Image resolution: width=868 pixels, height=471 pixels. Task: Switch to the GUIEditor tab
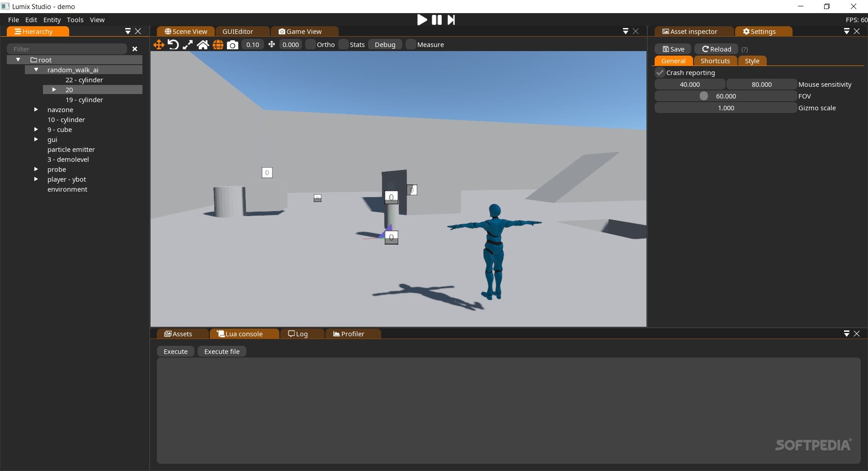(242, 32)
